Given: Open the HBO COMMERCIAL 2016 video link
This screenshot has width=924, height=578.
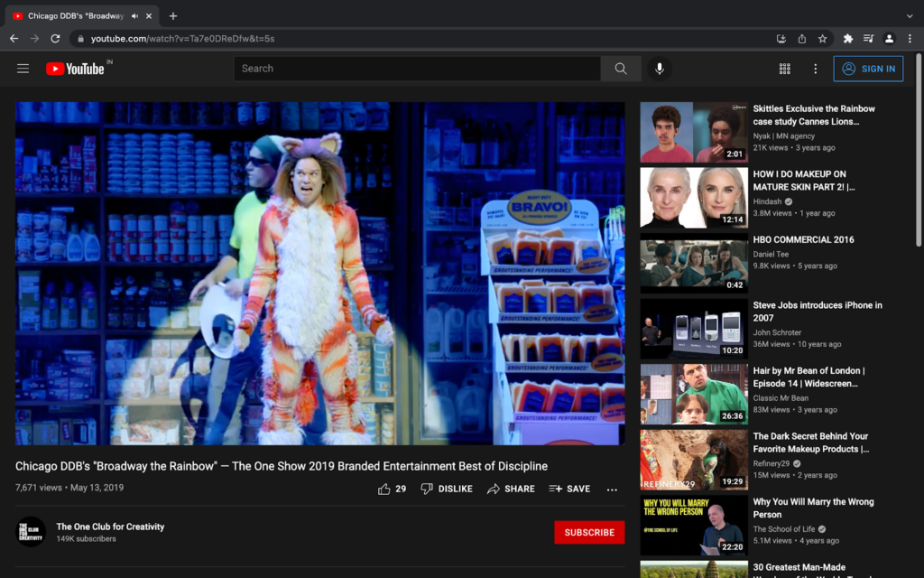Looking at the screenshot, I should tap(804, 239).
